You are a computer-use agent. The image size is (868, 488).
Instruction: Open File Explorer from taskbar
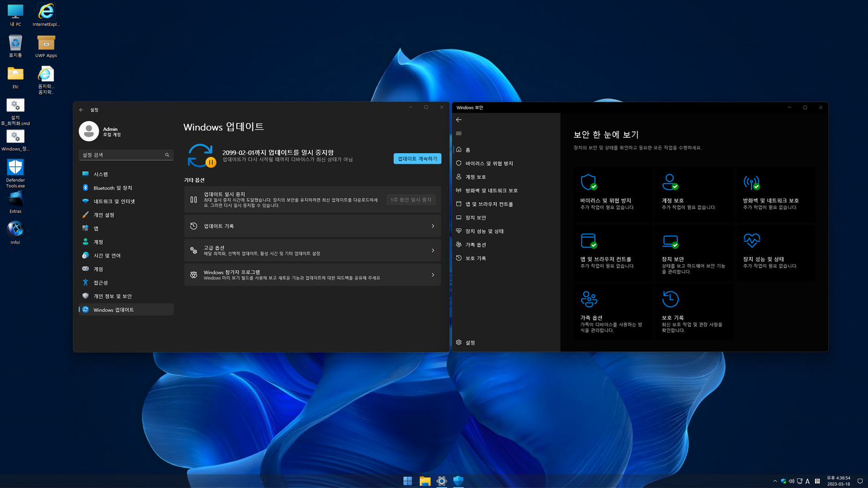[x=425, y=481]
